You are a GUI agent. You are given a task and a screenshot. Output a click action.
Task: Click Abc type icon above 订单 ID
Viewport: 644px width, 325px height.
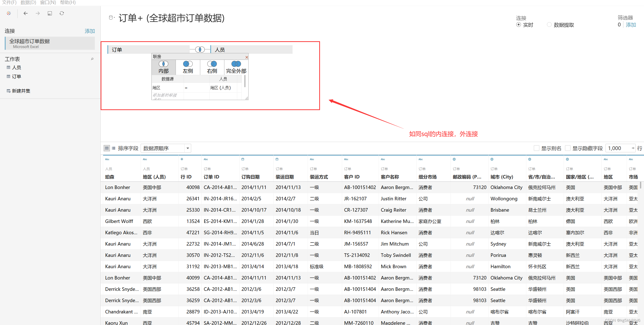click(206, 159)
